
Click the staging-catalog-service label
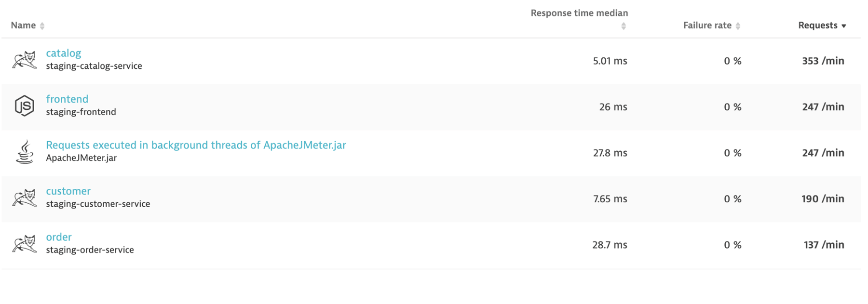pyautogui.click(x=94, y=66)
